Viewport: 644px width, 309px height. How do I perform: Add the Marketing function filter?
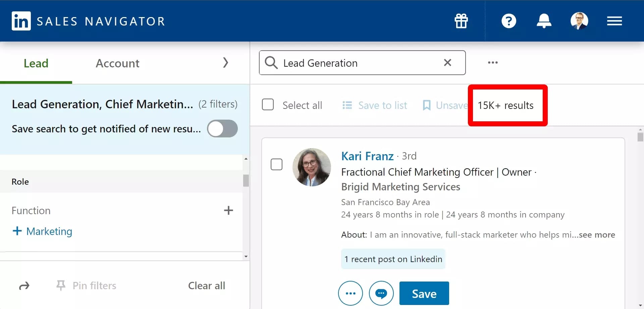pos(42,231)
